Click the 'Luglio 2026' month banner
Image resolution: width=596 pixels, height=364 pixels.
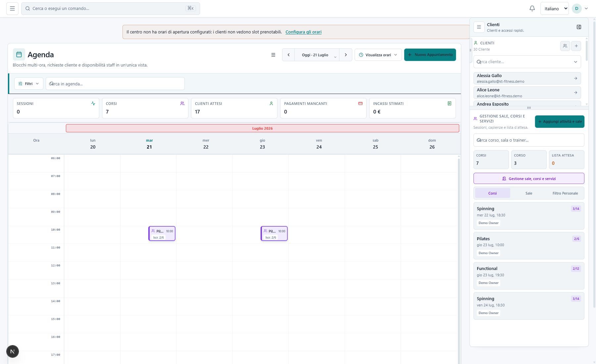pyautogui.click(x=263, y=128)
